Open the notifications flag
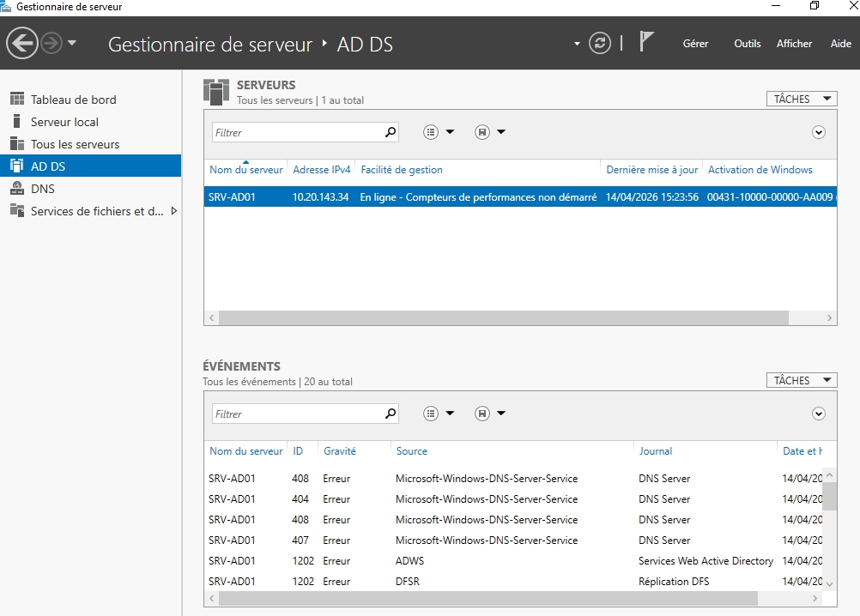This screenshot has width=860, height=616. pyautogui.click(x=646, y=42)
